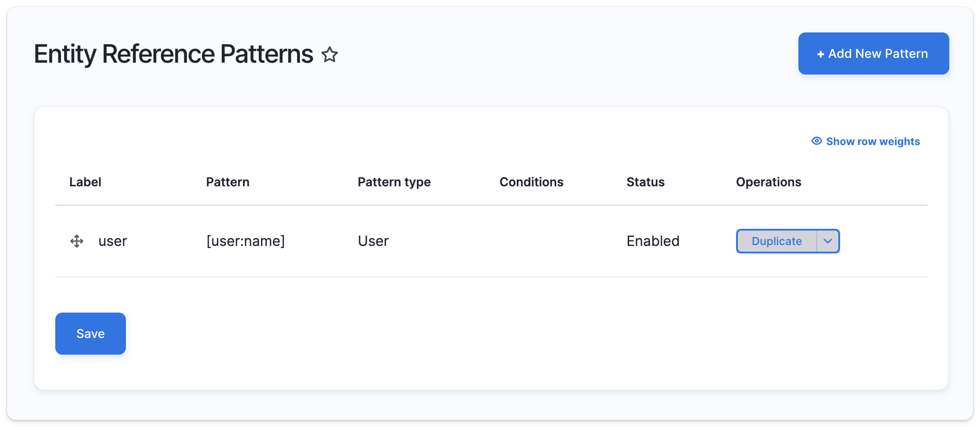
Task: Toggle the Show row weights link text
Action: tap(873, 142)
